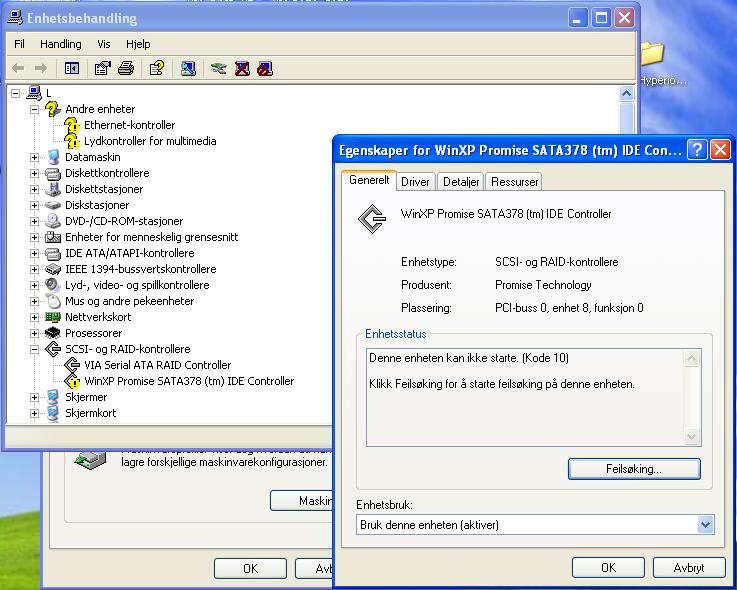Scan for hardware changes icon
This screenshot has height=590, width=737.
coord(188,69)
